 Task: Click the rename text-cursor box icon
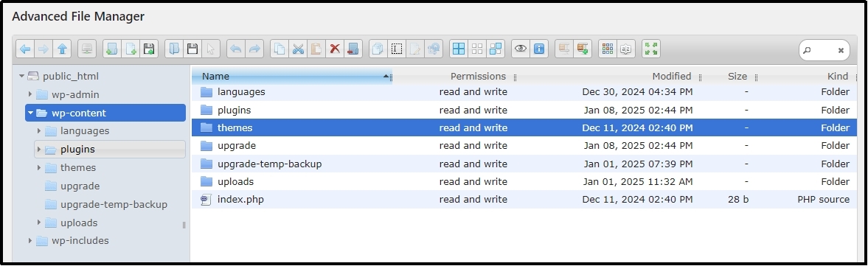coord(396,49)
